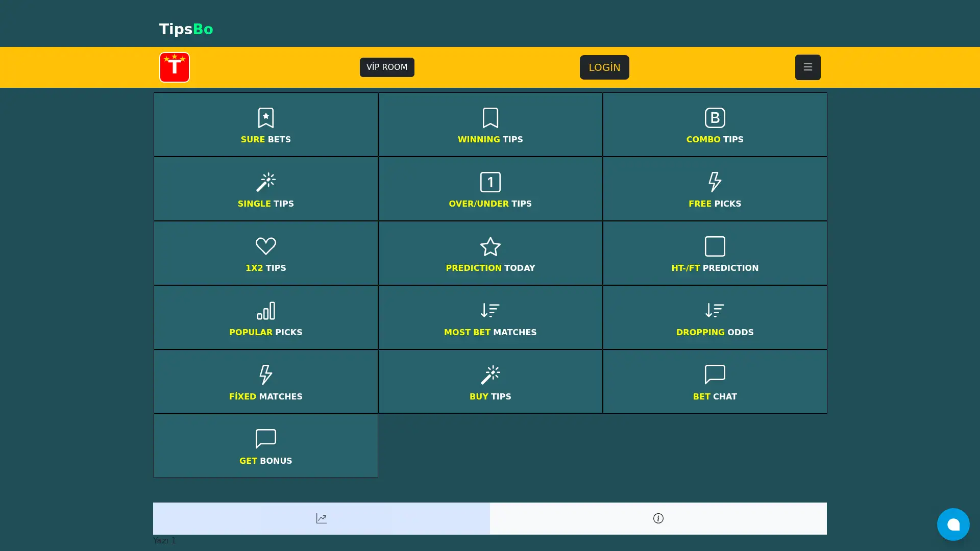
Task: Select the bar chart Popular Picks icon
Action: tap(265, 311)
